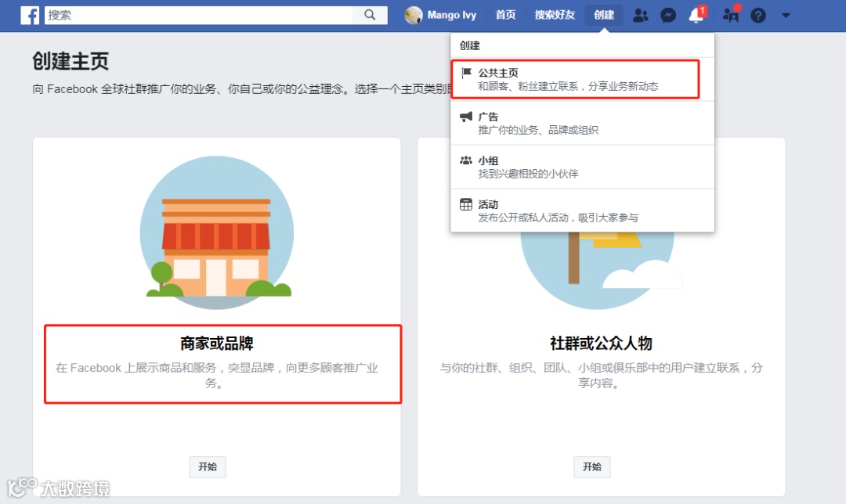Click the flag icon beside 公共主页
Image resolution: width=846 pixels, height=504 pixels.
point(466,73)
